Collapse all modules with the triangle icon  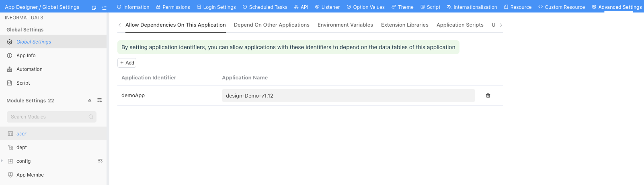point(90,100)
